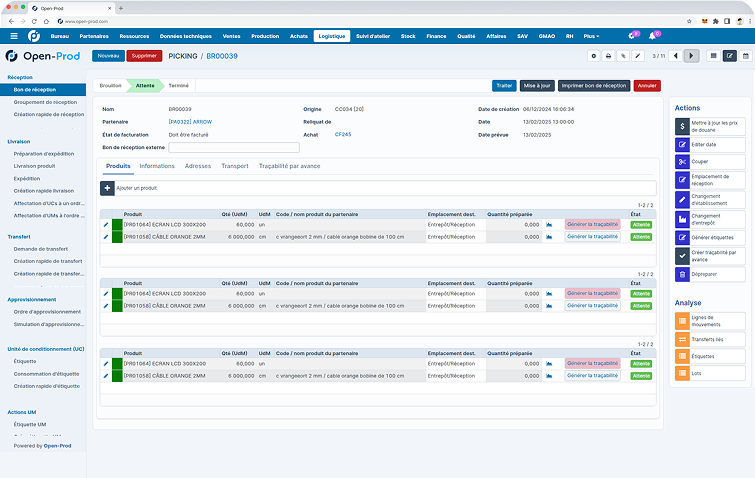Click the round dot options icon button
Viewport: 755px width, 478px height.
pyautogui.click(x=594, y=56)
